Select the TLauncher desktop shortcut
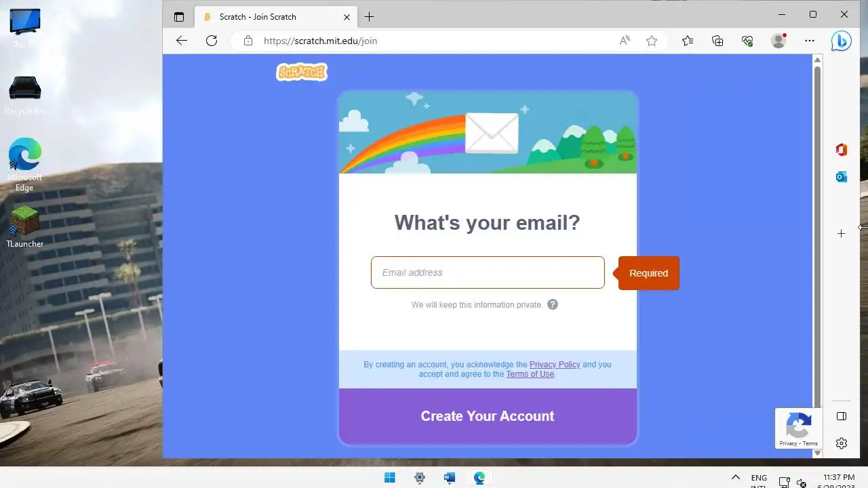 pyautogui.click(x=25, y=227)
